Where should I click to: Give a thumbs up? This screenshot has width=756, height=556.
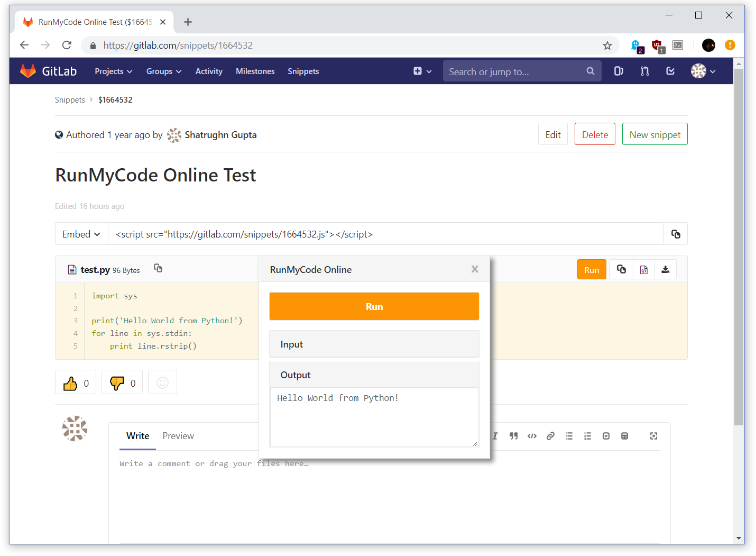(x=76, y=382)
